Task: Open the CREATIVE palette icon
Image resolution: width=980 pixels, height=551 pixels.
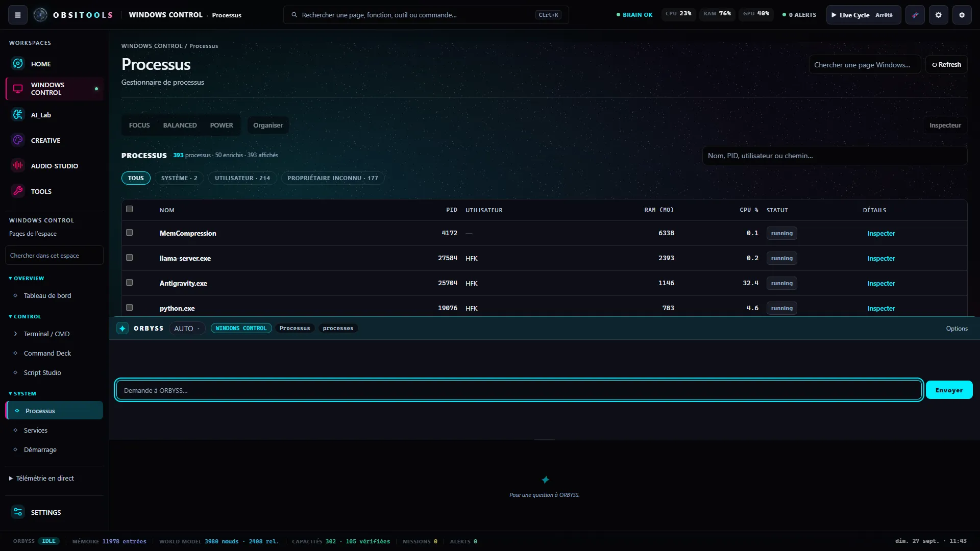Action: click(18, 140)
